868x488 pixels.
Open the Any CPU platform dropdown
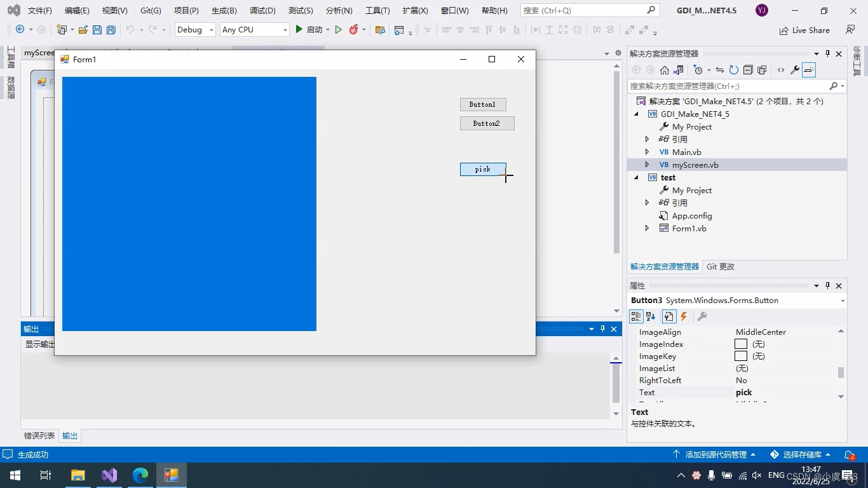point(254,30)
